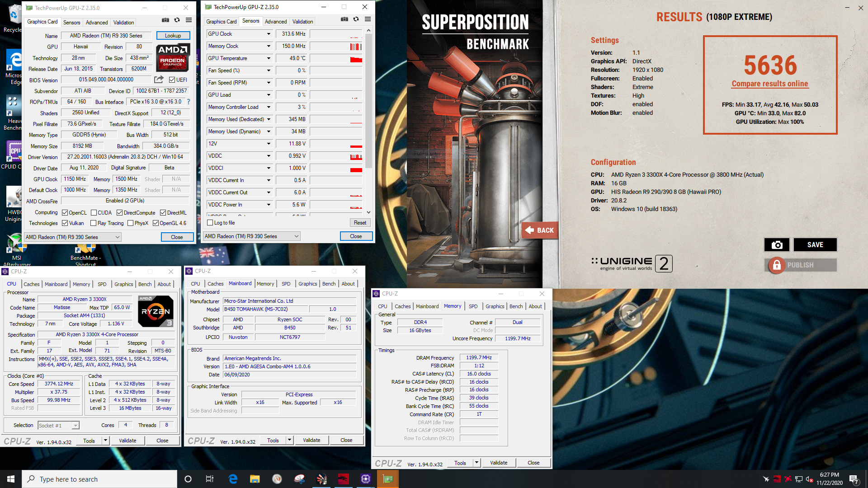Toggle DirectML checkbox
Screen dimensions: 868x488
(163, 213)
